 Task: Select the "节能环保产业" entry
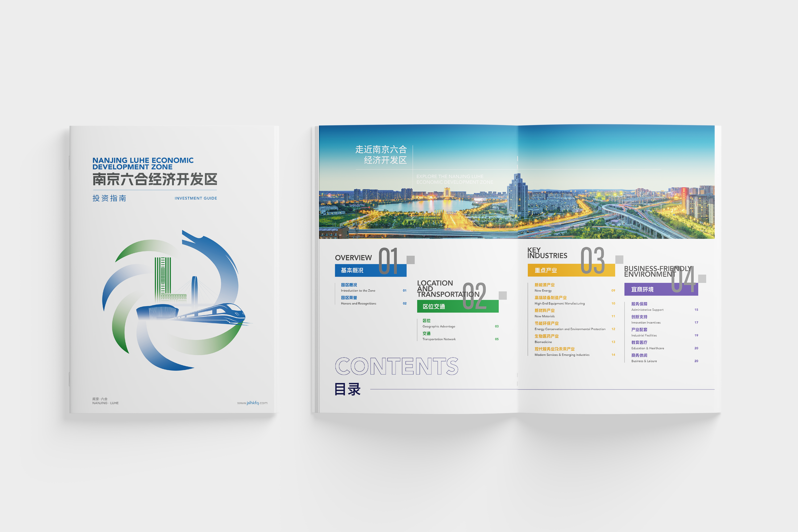(x=547, y=323)
